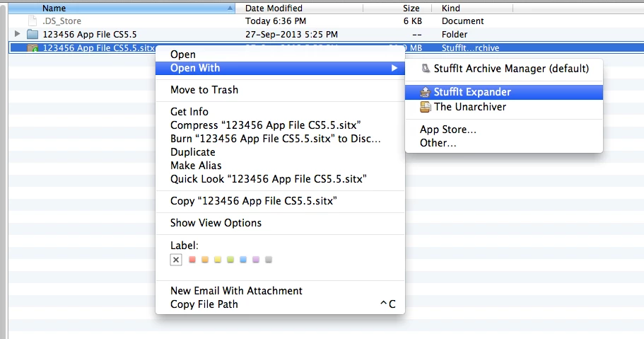Copy "123456 App File CS5.5.sitx" entry
The image size is (644, 339).
pos(280,201)
